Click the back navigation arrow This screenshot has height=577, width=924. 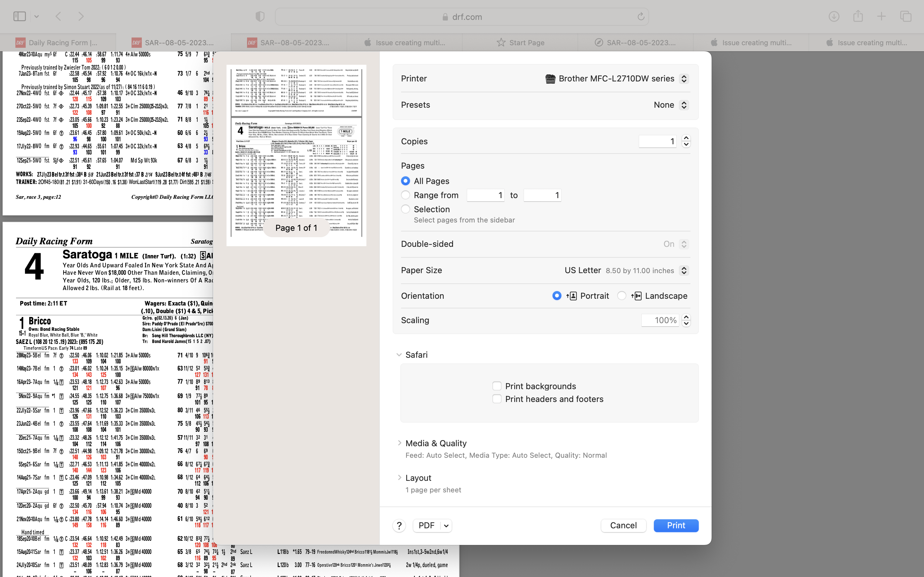58,16
